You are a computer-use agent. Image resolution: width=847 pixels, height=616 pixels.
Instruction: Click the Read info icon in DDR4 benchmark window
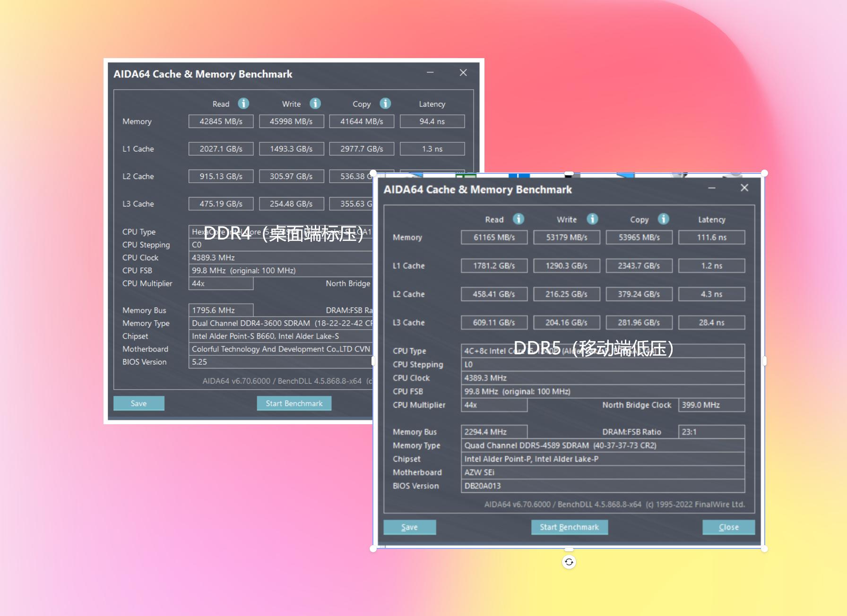pyautogui.click(x=243, y=103)
